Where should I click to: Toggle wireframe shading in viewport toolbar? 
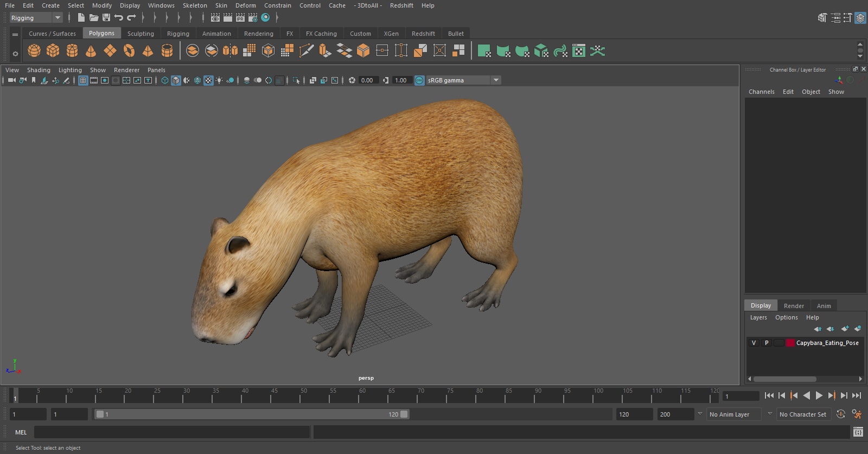[x=165, y=80]
